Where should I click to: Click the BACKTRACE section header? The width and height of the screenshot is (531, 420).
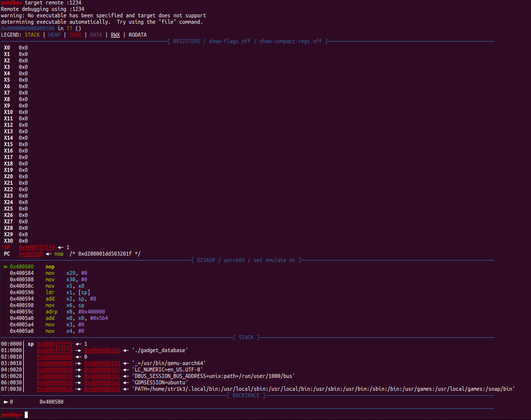click(246, 395)
